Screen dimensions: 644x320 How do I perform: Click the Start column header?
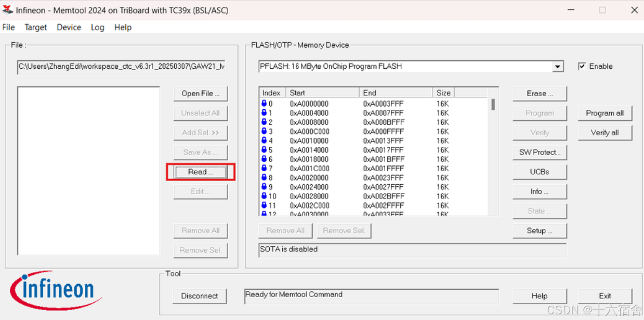coord(322,93)
